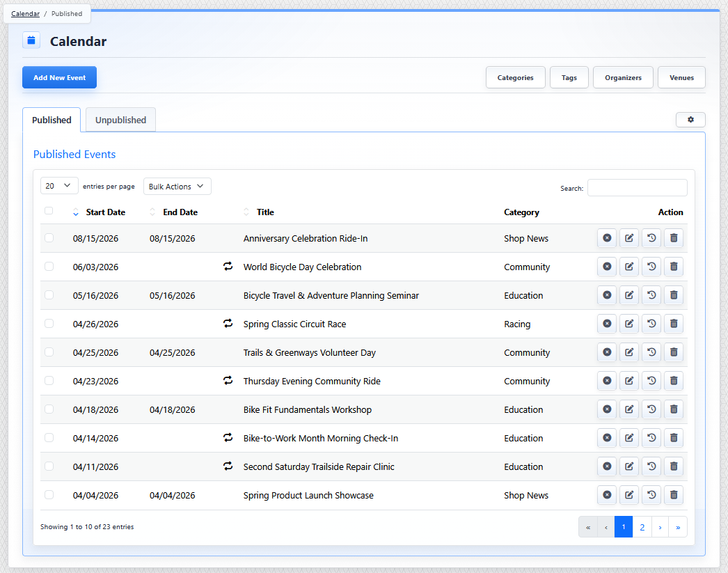The height and width of the screenshot is (573, 728).
Task: Edit Trails & Greenways Volunteer Day
Action: tap(629, 352)
